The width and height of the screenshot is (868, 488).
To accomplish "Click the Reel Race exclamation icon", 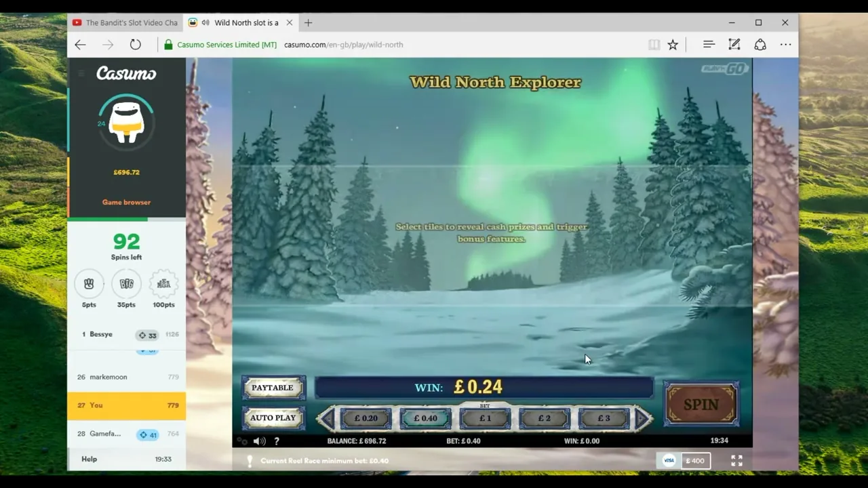I will pyautogui.click(x=250, y=461).
